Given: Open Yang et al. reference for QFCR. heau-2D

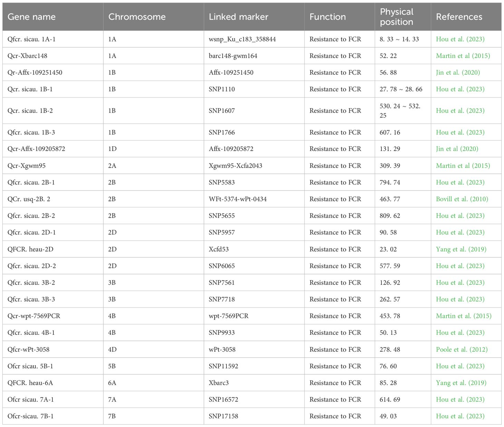Looking at the screenshot, I should click(461, 249).
